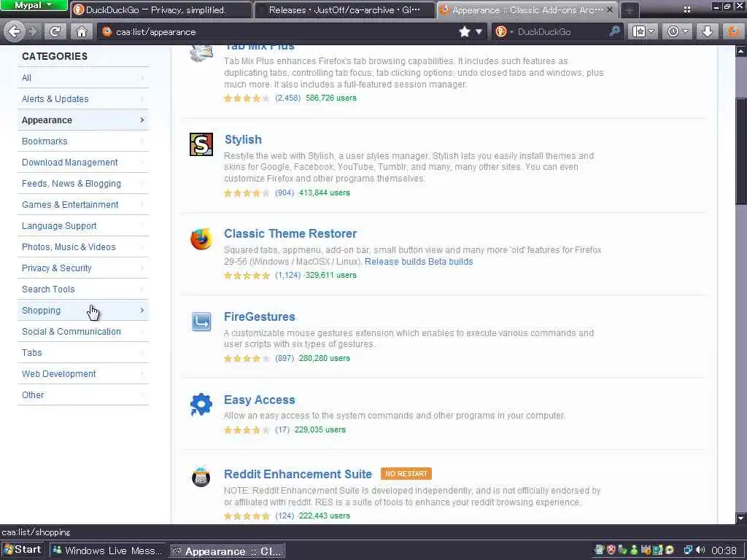The image size is (747, 560).
Task: Click the Tab Mix Plus icon
Action: (201, 52)
